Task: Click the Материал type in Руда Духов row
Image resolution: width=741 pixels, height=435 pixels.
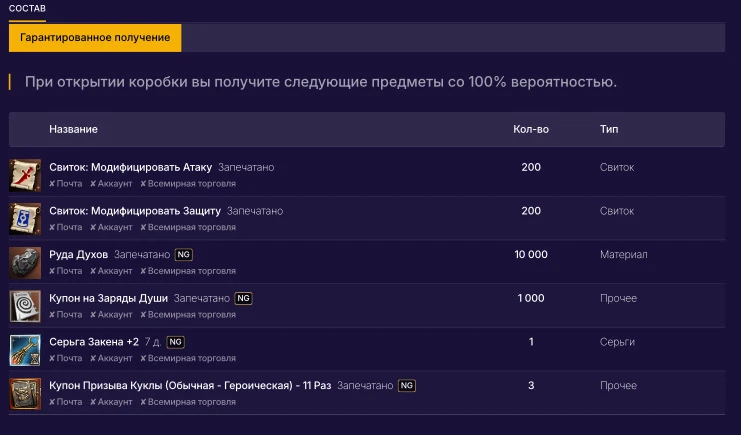Action: point(623,254)
